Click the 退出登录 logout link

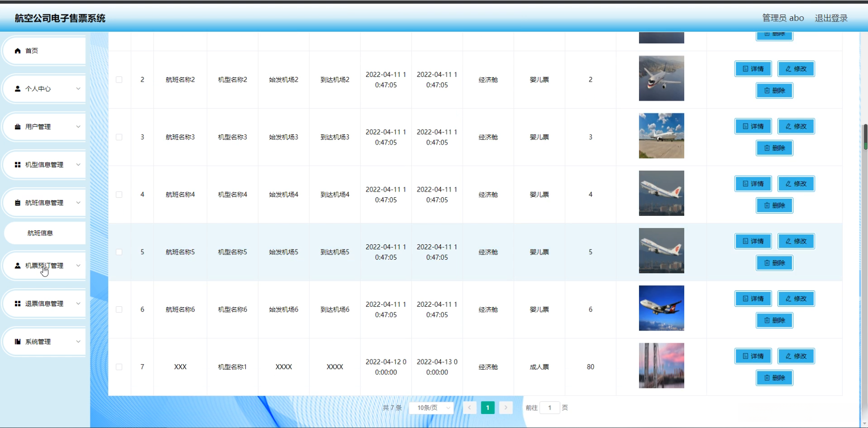click(831, 18)
